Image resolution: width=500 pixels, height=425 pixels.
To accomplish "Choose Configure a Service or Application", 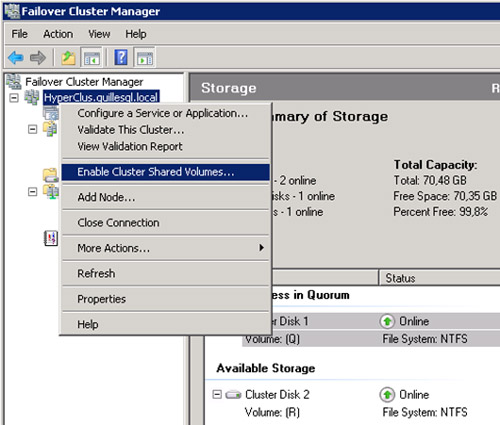I will pos(166,113).
